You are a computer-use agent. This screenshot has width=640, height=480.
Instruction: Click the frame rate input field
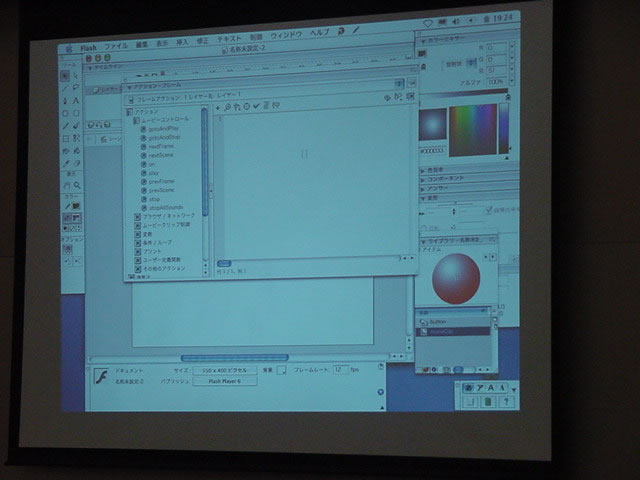(339, 369)
